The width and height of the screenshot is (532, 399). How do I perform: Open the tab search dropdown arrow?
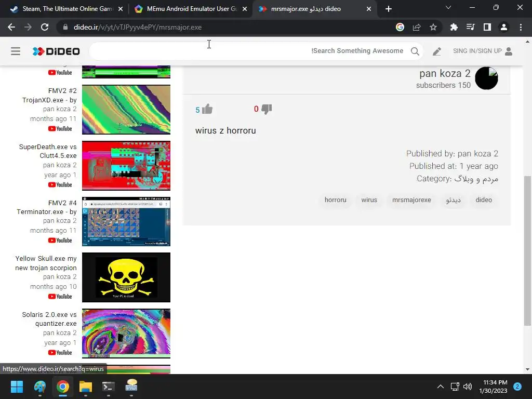click(x=448, y=7)
